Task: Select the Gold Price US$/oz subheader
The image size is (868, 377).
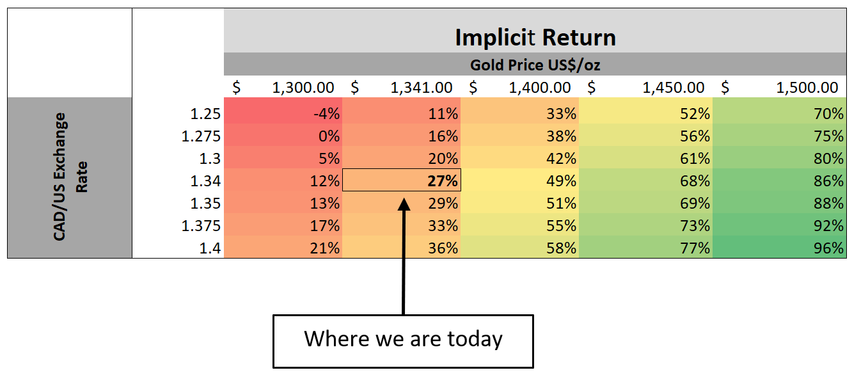Action: coord(535,65)
